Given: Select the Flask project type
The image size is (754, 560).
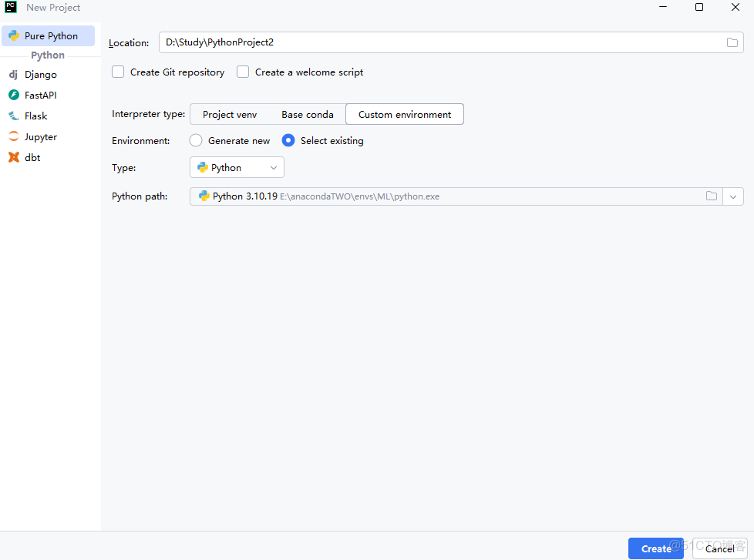Looking at the screenshot, I should (35, 116).
